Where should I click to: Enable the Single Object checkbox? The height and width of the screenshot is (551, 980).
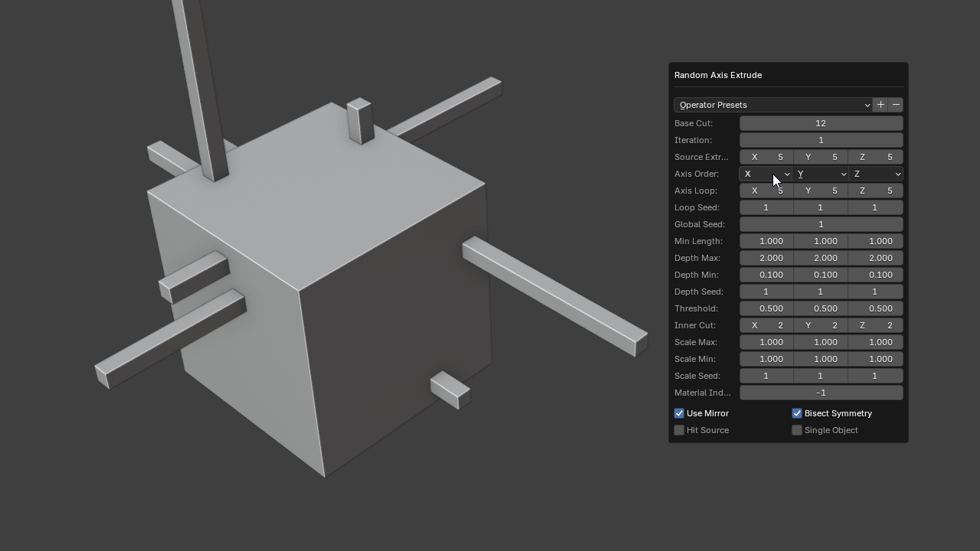797,430
